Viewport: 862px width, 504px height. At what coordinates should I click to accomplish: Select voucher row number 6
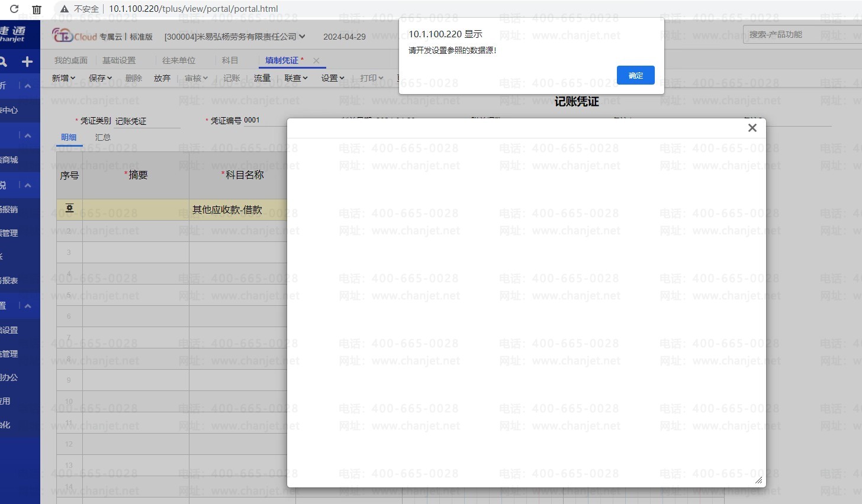tap(69, 316)
